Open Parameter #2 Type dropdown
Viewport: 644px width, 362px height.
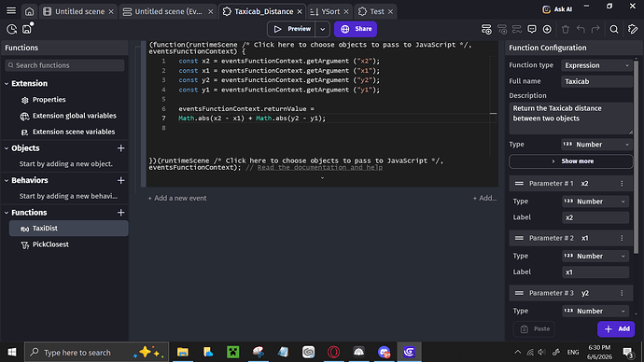pyautogui.click(x=595, y=257)
